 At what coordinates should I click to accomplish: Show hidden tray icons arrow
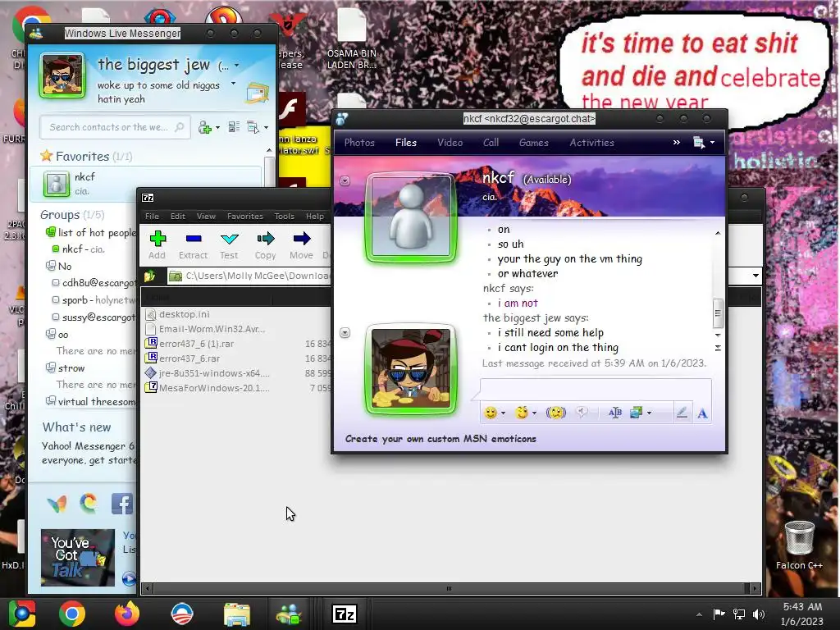click(699, 615)
